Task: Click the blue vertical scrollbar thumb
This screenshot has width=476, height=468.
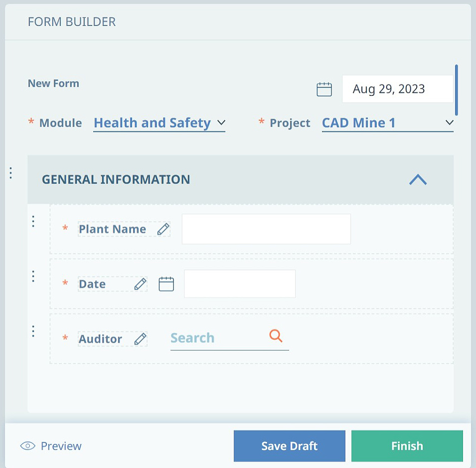Action: tap(456, 90)
